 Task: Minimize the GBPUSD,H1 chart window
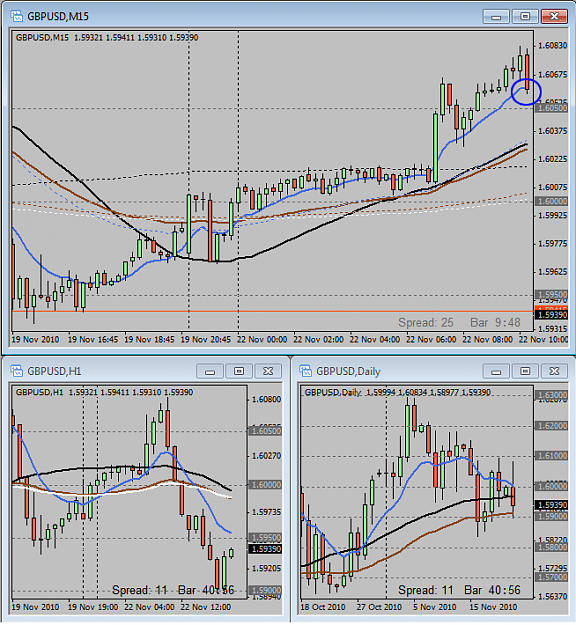pyautogui.click(x=210, y=371)
